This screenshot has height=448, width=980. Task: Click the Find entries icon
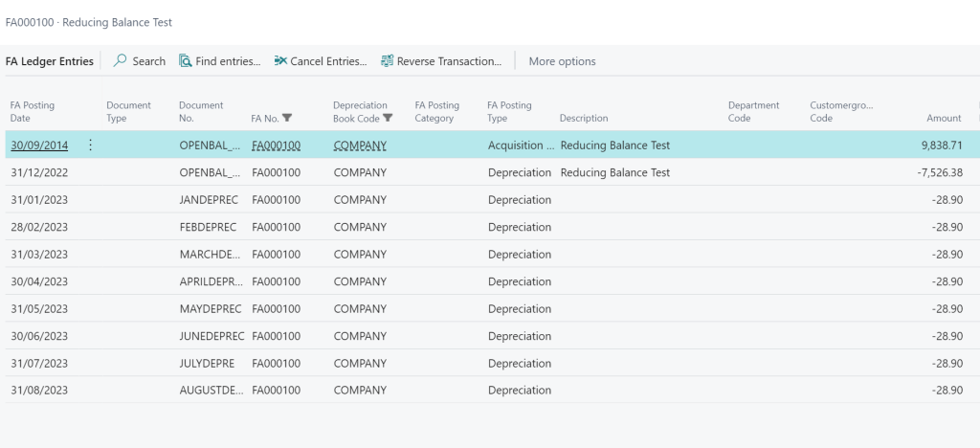(186, 61)
